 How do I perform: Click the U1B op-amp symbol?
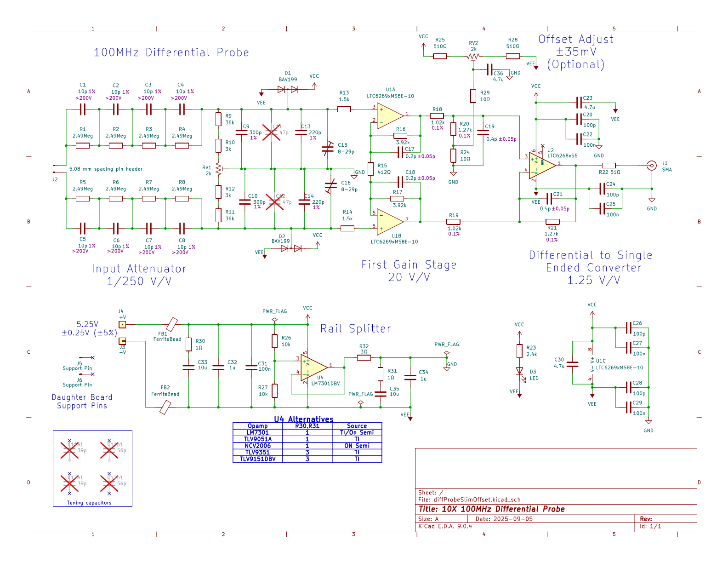389,221
